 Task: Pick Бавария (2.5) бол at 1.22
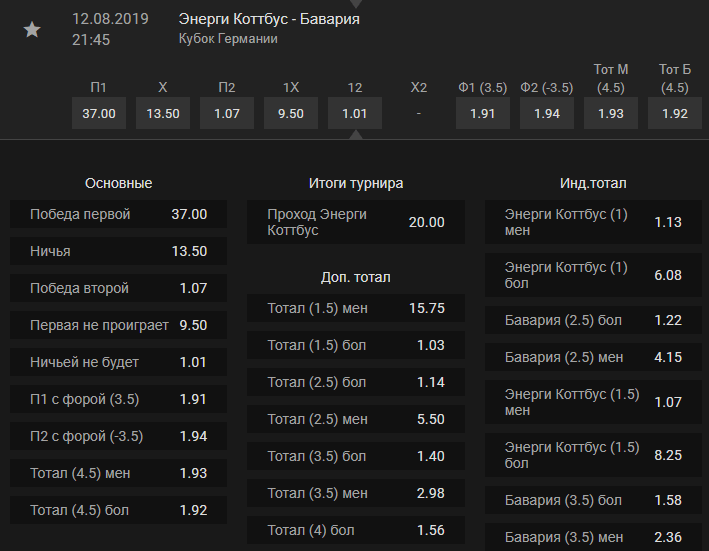[x=593, y=320]
